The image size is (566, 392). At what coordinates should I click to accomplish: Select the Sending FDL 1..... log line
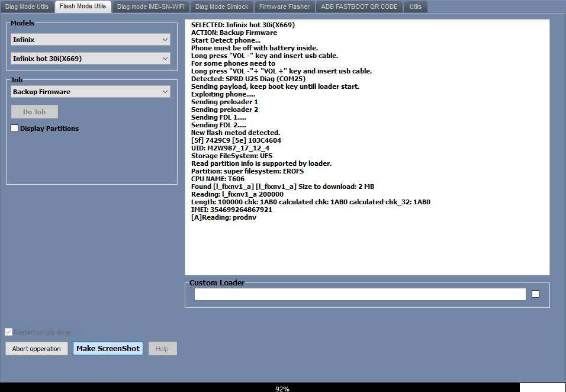click(x=218, y=117)
